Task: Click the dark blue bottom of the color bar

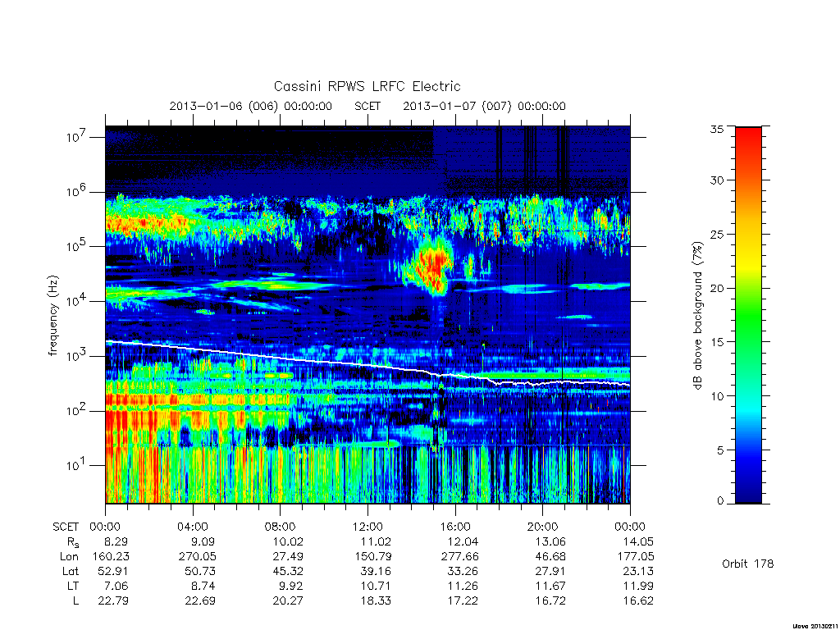Action: [748, 491]
